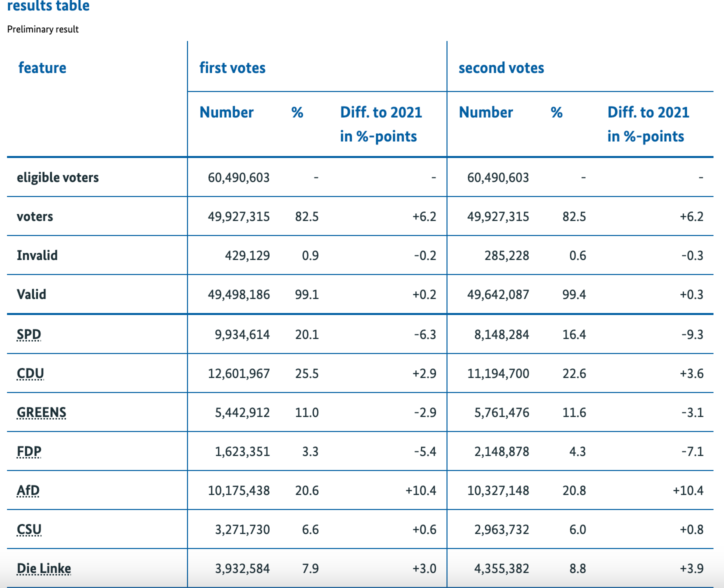Click AfD first votes value 10,175,438

click(x=239, y=490)
